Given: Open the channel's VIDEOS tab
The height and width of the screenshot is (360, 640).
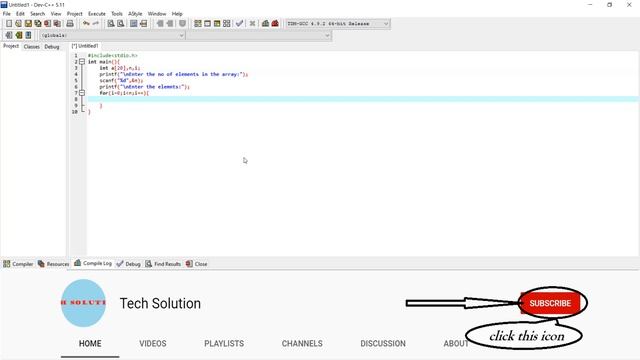Looking at the screenshot, I should [x=153, y=344].
